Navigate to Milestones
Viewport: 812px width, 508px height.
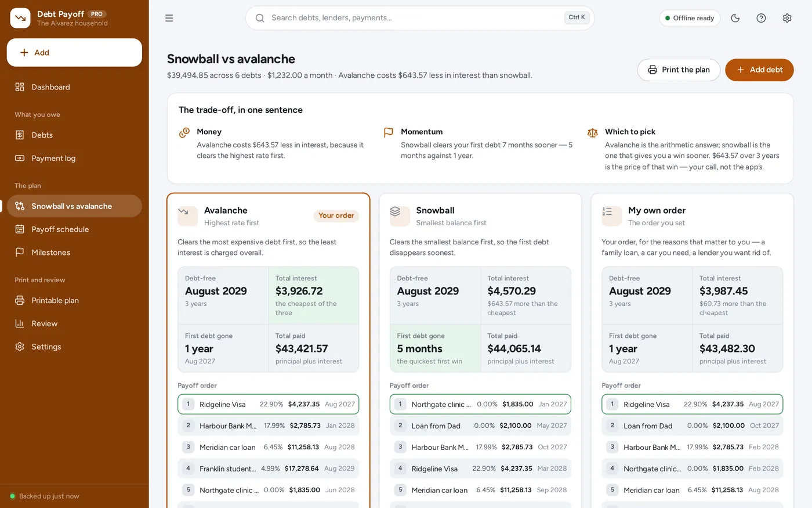(x=74, y=253)
